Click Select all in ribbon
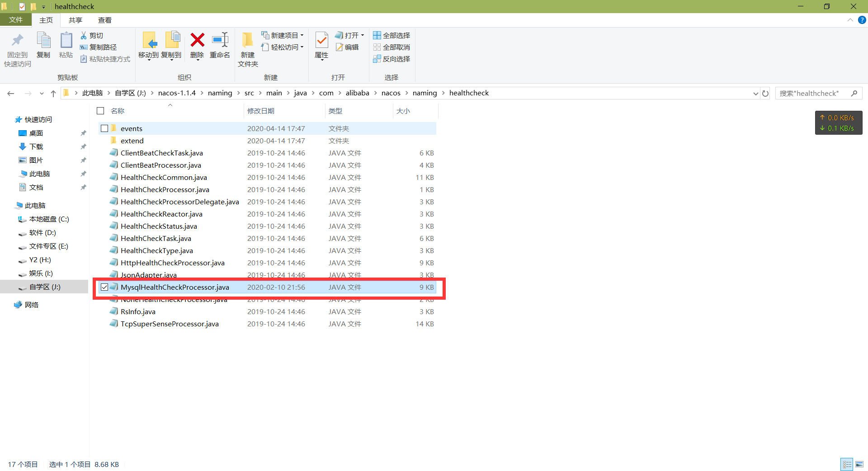 point(392,35)
